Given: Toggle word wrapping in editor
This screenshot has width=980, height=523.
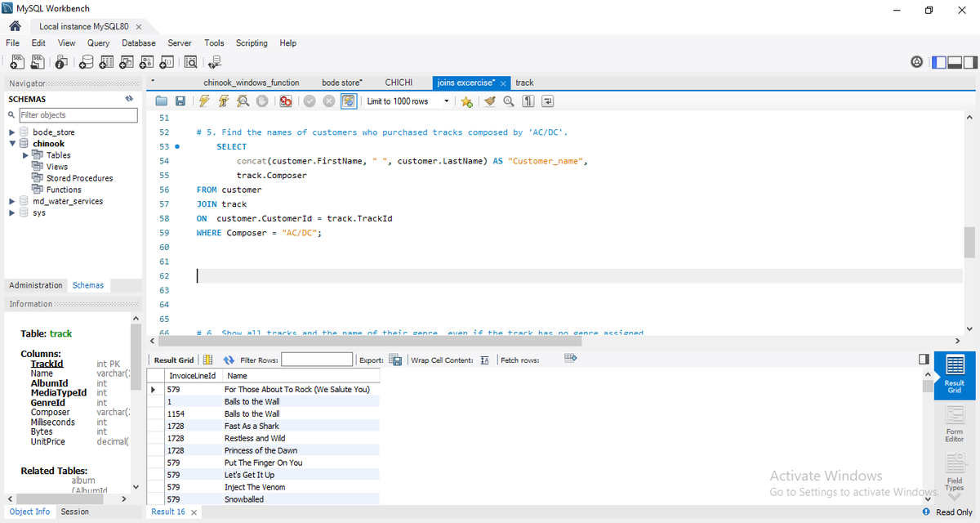Looking at the screenshot, I should (548, 101).
